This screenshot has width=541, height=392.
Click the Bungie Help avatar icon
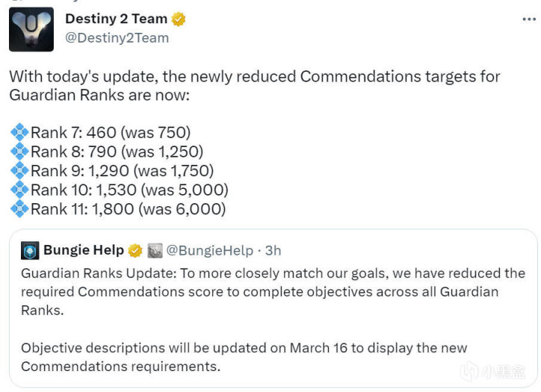pyautogui.click(x=30, y=251)
